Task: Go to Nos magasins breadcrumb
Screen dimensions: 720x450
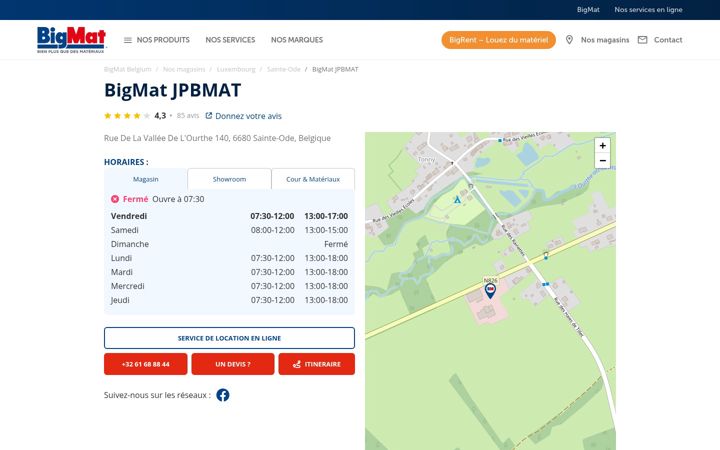Action: pyautogui.click(x=184, y=69)
